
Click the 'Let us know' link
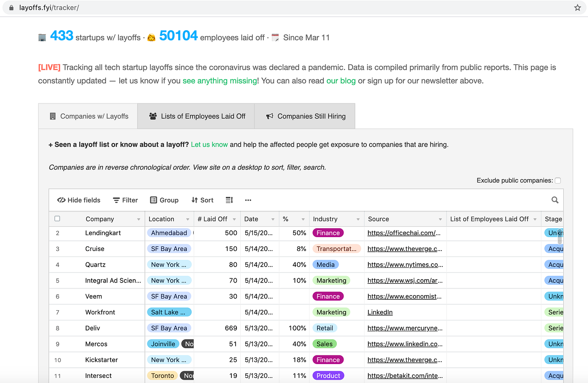click(209, 145)
